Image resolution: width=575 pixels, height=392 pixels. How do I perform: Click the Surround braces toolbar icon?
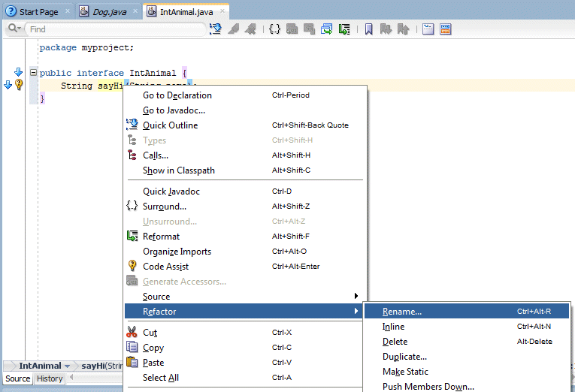274,29
